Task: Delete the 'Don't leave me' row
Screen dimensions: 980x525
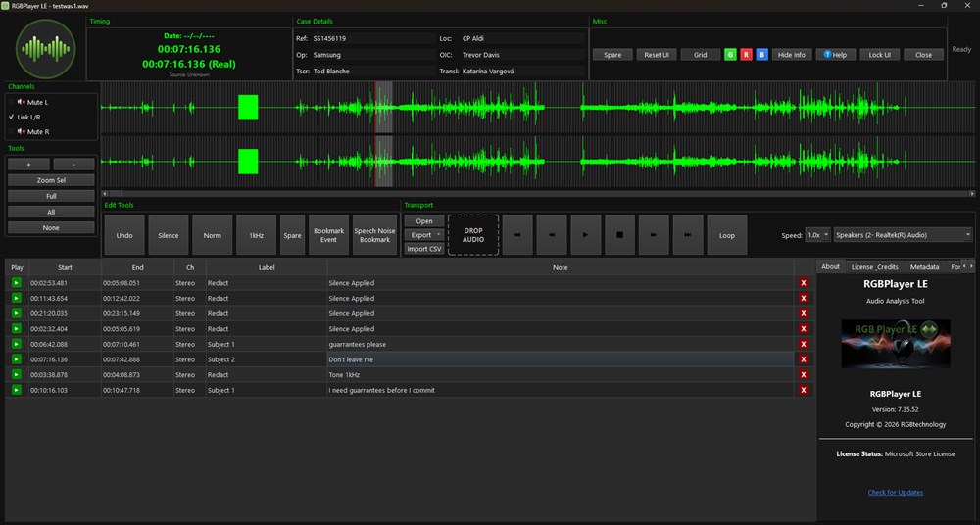Action: click(804, 359)
